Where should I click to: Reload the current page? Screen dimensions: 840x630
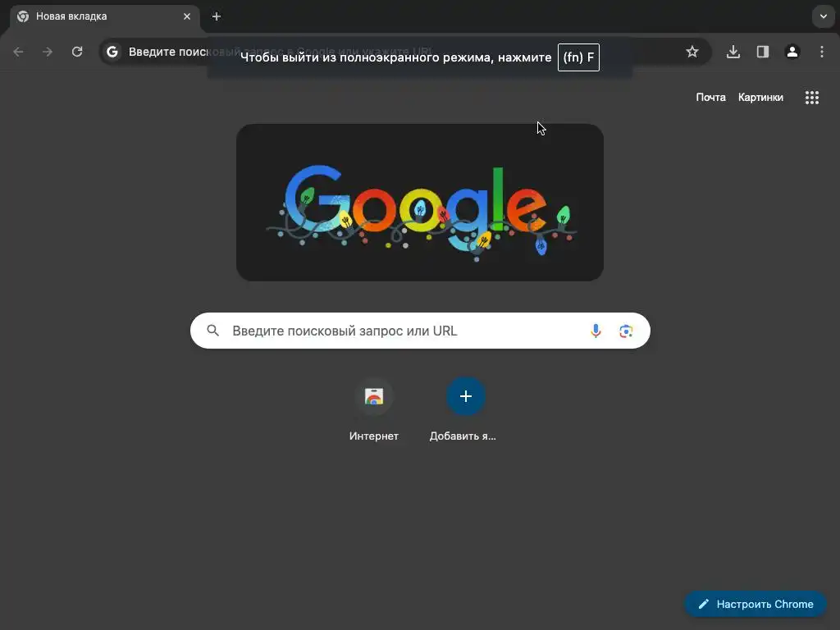point(77,52)
